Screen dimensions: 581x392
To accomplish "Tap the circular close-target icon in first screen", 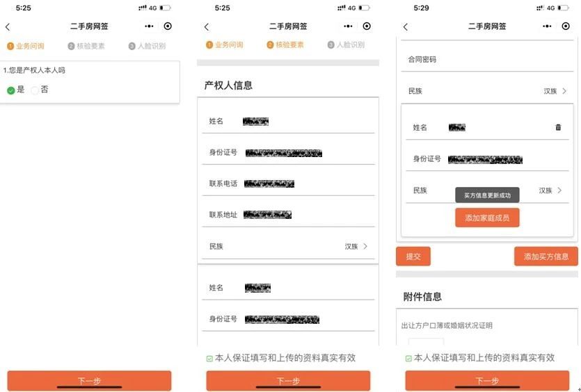I will point(168,26).
